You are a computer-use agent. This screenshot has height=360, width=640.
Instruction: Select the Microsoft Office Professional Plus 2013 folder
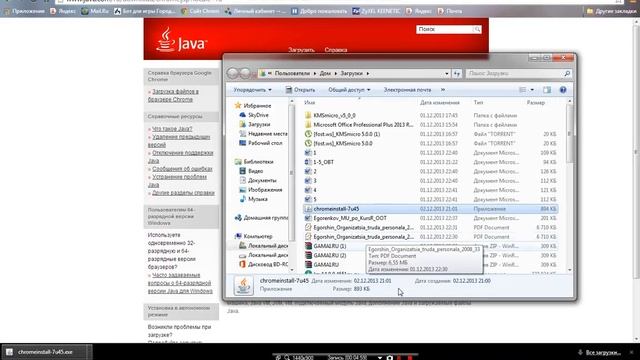[363, 125]
